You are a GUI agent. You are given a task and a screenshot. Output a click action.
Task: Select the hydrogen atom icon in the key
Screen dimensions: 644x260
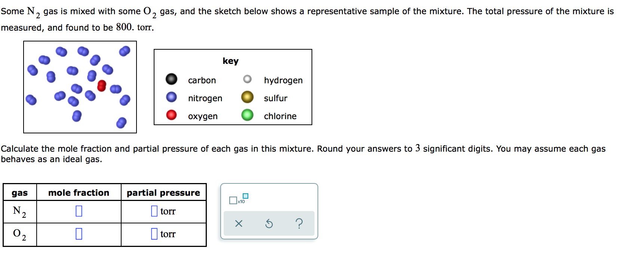pyautogui.click(x=247, y=78)
